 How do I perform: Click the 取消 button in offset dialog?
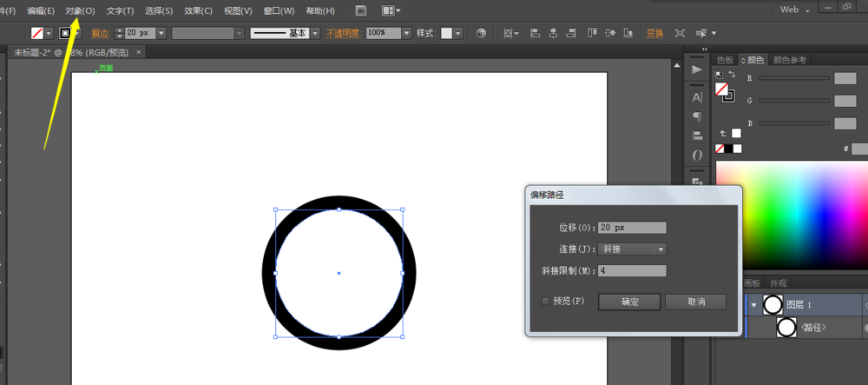[695, 302]
